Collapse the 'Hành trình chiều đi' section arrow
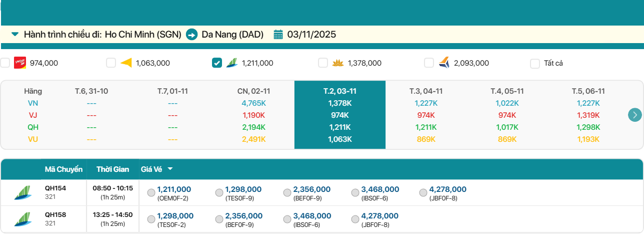 (x=15, y=34)
